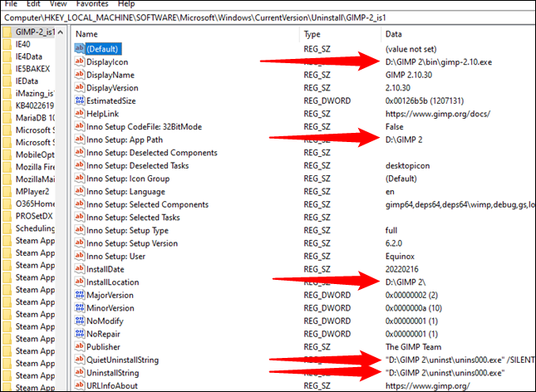Click the QuietUninstallString value icon
Image resolution: width=536 pixels, height=392 pixels.
[x=79, y=360]
